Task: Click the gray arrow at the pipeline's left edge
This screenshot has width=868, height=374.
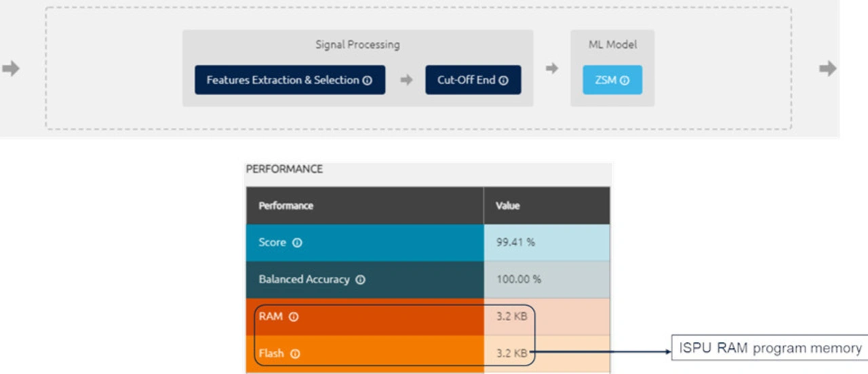Action: pos(11,68)
